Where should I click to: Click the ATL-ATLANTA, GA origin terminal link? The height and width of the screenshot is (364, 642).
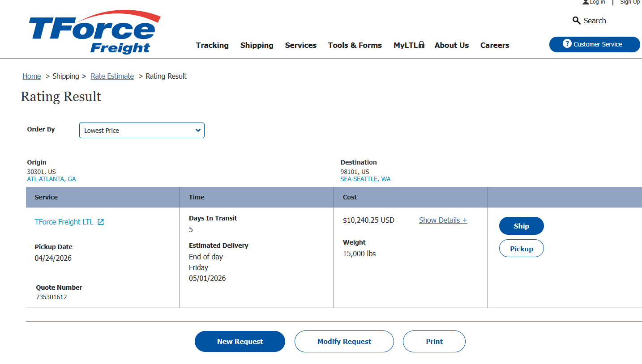(x=51, y=179)
